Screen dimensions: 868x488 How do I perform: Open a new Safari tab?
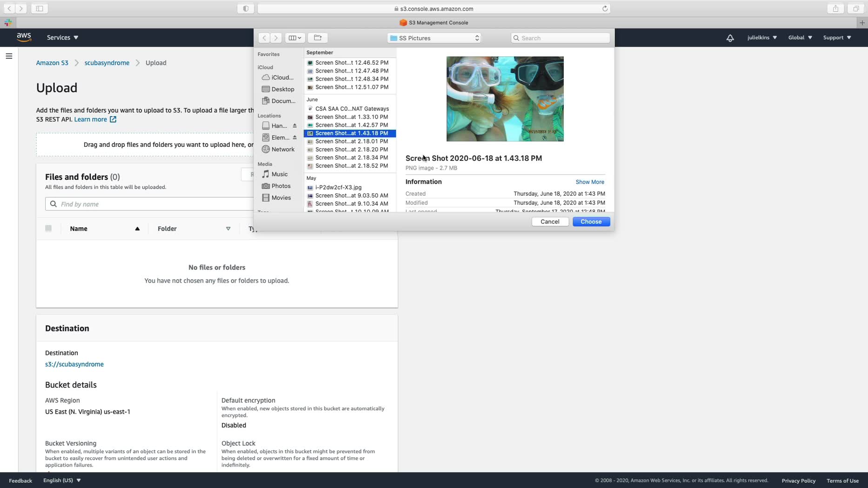[862, 22]
